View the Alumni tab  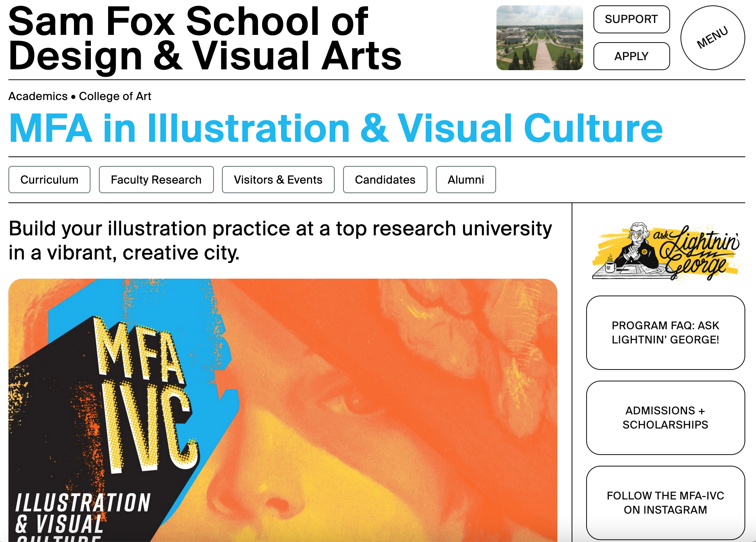point(466,179)
